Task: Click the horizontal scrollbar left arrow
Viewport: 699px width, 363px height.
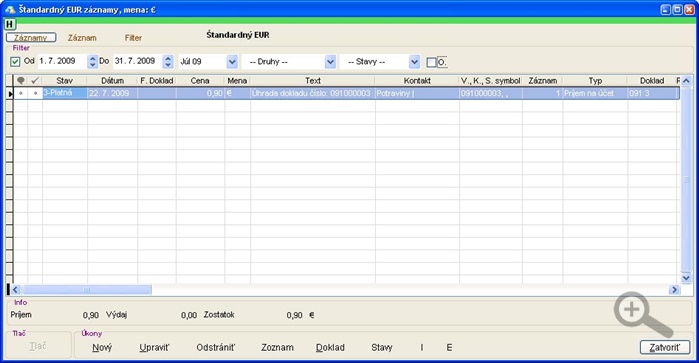Action: pos(15,290)
